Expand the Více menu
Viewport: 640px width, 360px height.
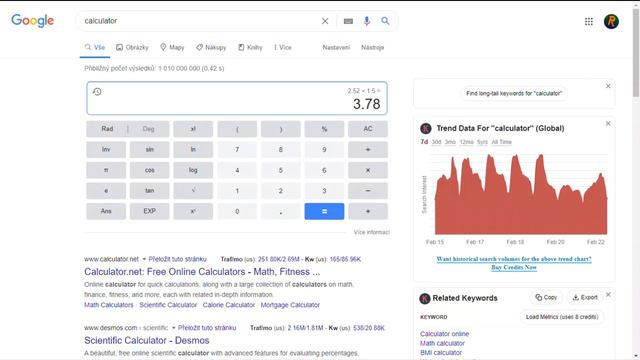tap(283, 47)
